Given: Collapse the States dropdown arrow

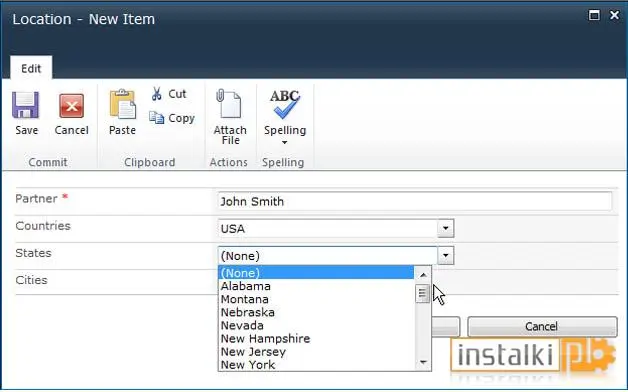Looking at the screenshot, I should tap(445, 255).
